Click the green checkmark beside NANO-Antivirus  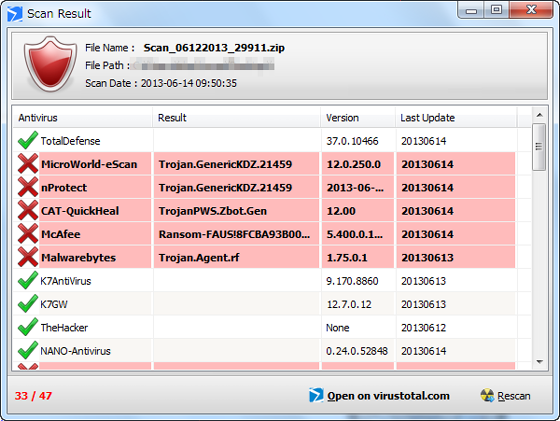(28, 350)
